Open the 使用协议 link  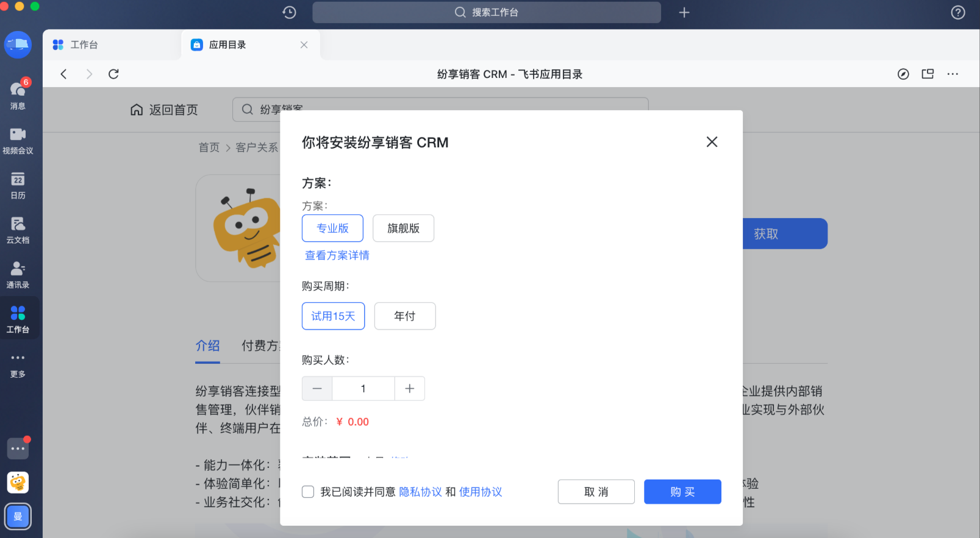(481, 492)
